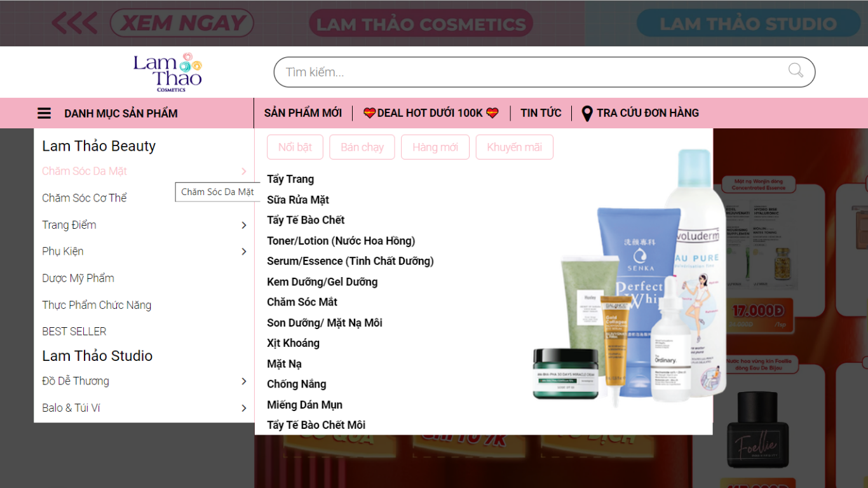
Task: Open BEST SELLER category
Action: click(x=74, y=332)
